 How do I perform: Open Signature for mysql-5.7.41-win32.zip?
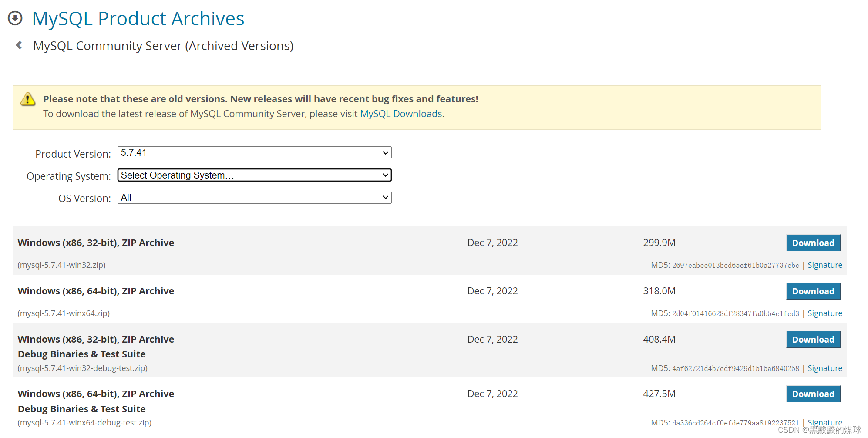click(x=824, y=265)
